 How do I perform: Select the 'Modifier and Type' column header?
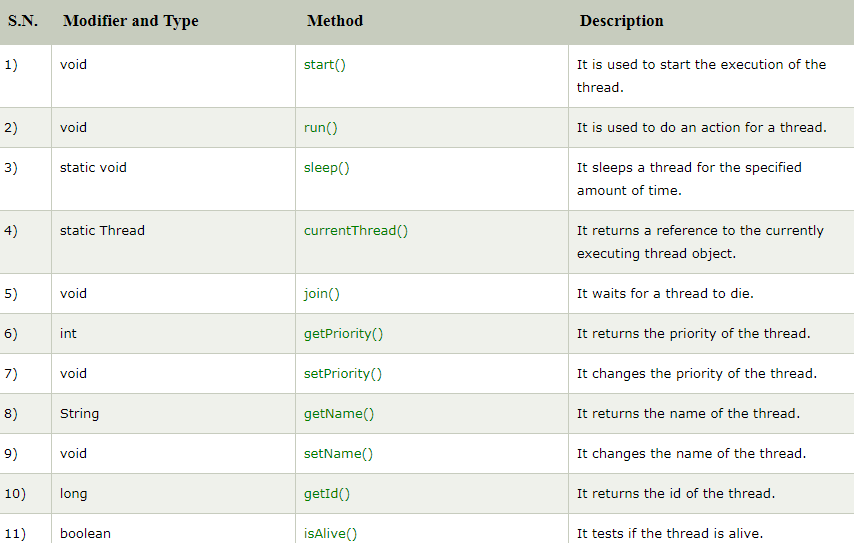pyautogui.click(x=131, y=21)
